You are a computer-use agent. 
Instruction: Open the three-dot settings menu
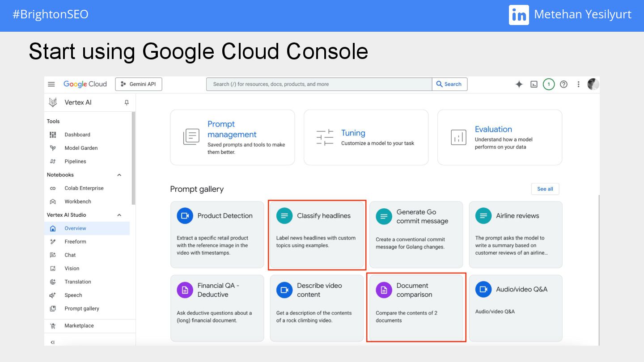pyautogui.click(x=578, y=84)
